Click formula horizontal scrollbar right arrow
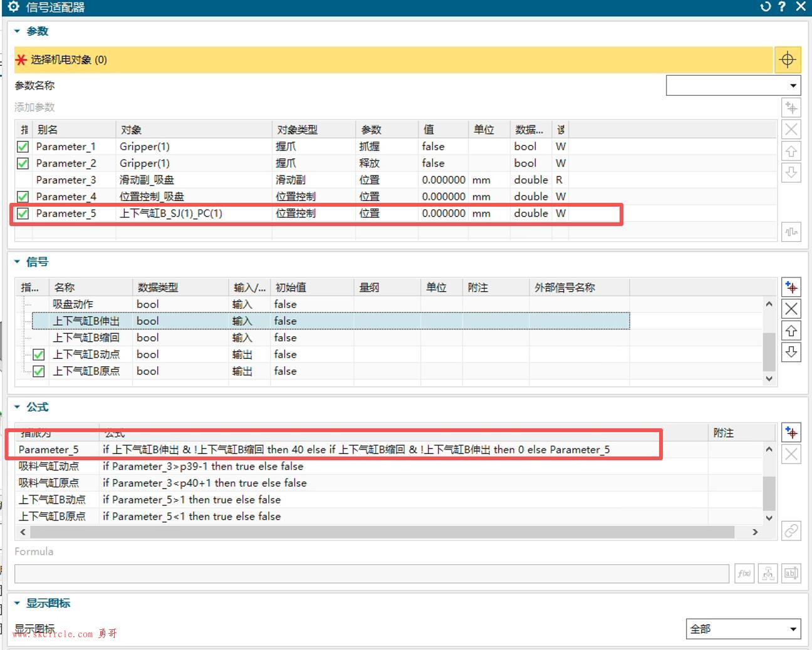812x650 pixels. tap(755, 532)
